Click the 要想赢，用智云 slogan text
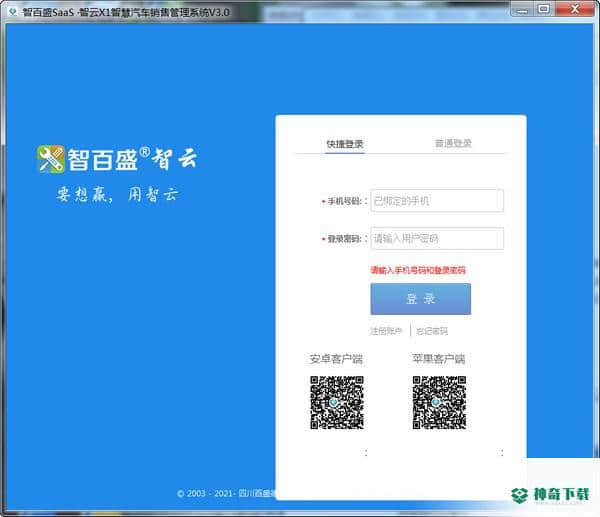Image resolution: width=600 pixels, height=517 pixels. point(117,194)
